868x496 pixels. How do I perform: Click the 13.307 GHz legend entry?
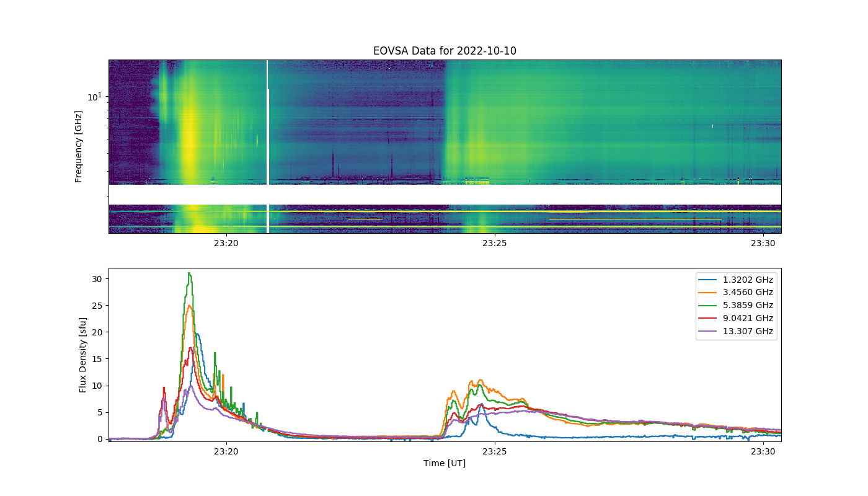(x=737, y=331)
